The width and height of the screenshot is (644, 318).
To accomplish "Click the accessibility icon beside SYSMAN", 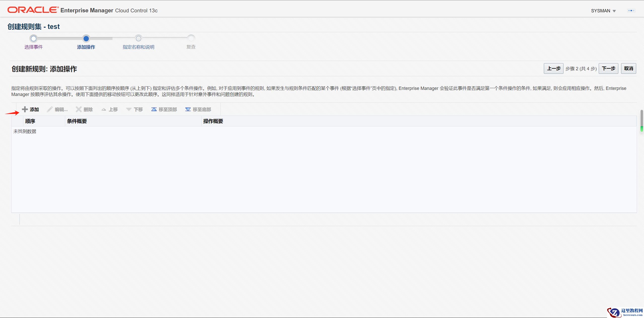I will point(631,11).
